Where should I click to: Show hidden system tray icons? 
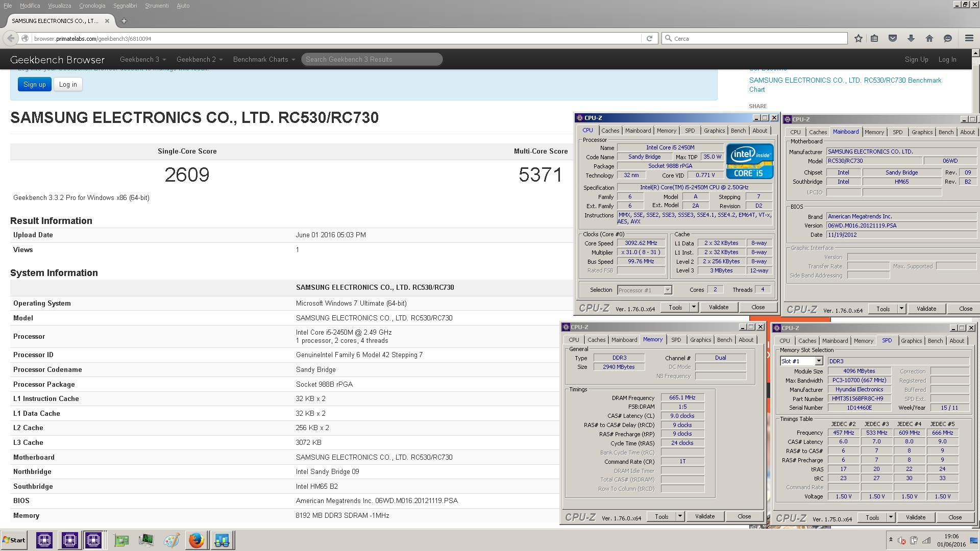pyautogui.click(x=891, y=540)
